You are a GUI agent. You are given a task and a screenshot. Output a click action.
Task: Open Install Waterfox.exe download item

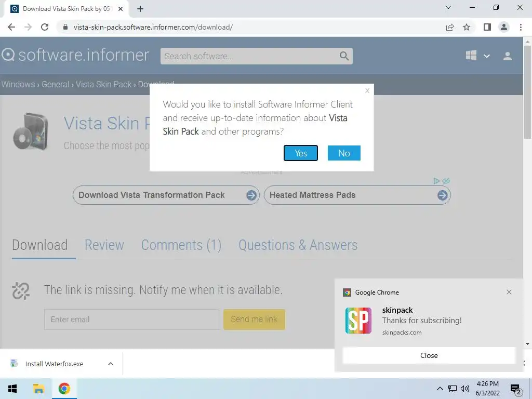coord(54,364)
